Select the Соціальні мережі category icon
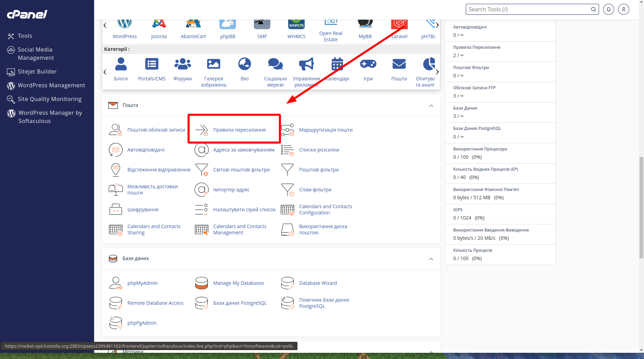The height and width of the screenshot is (359, 644). 275,64
